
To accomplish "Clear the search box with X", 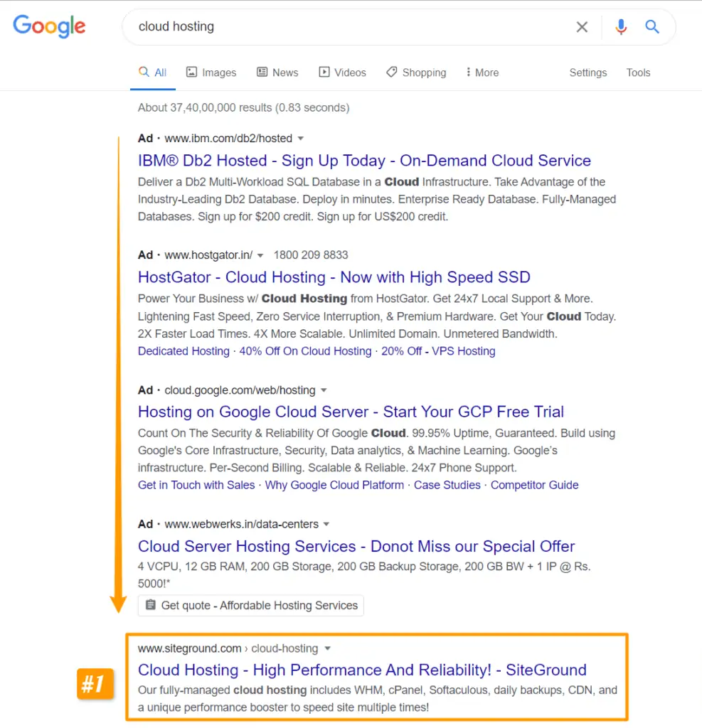I will point(582,27).
